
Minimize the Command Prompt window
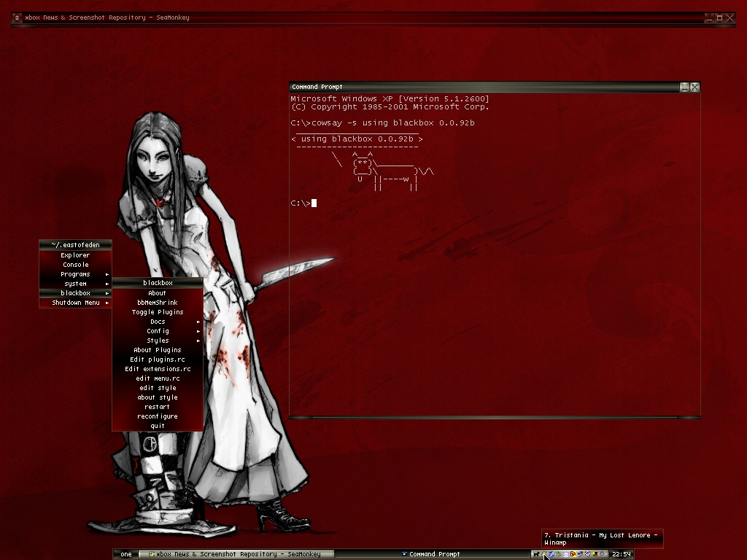pyautogui.click(x=684, y=87)
